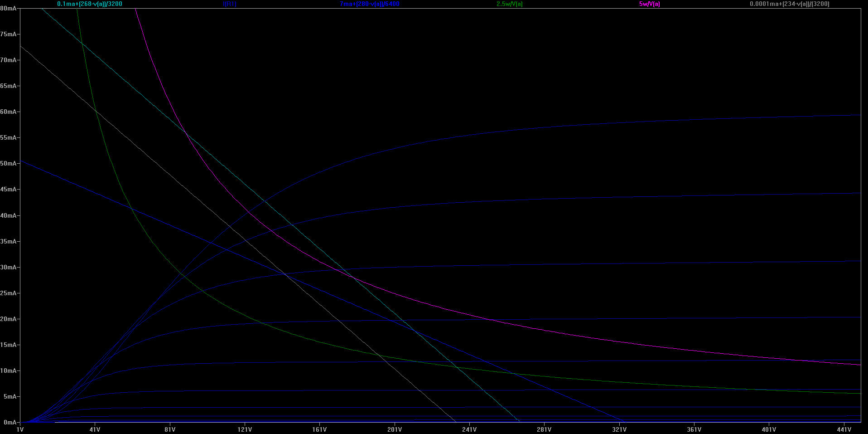The width and height of the screenshot is (868, 434).
Task: Click the 241V horizontal axis label
Action: [469, 429]
